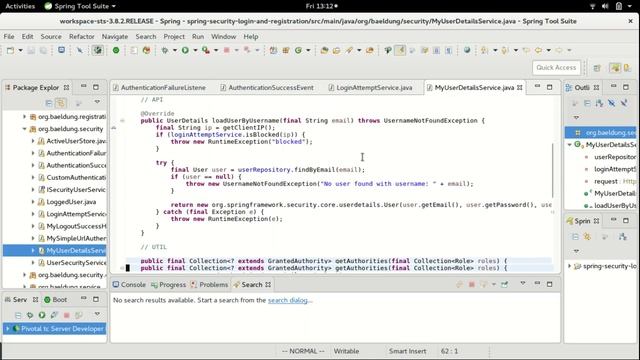Click the New file toolbar icon
This screenshot has height=360, width=640.
pos(10,50)
